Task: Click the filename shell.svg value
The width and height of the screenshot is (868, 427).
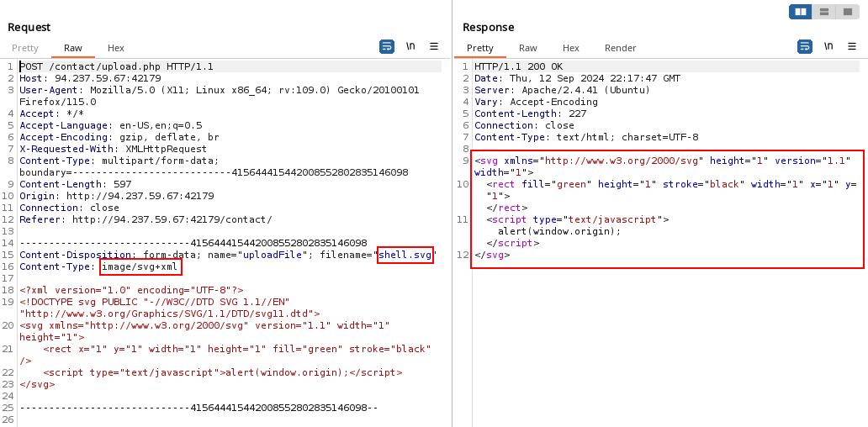Action: click(405, 255)
